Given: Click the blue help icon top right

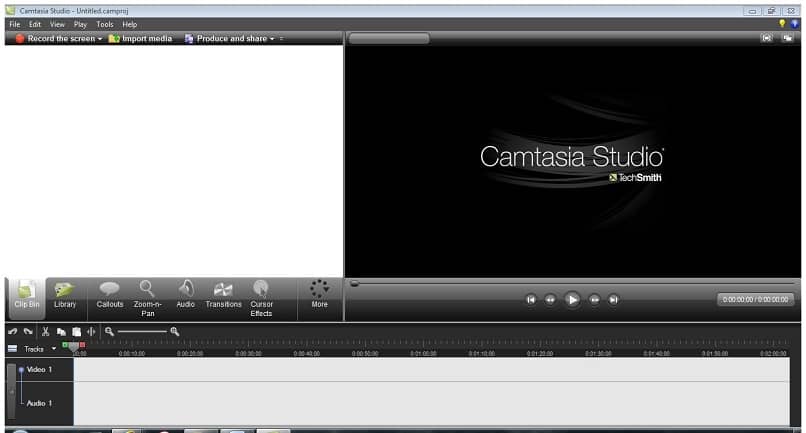Looking at the screenshot, I should pyautogui.click(x=794, y=24).
